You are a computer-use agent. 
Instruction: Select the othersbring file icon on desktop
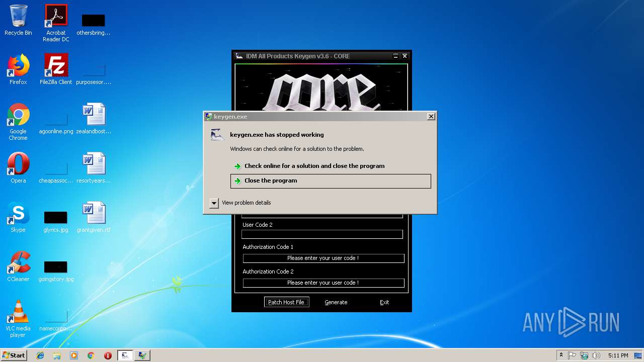pos(93,24)
